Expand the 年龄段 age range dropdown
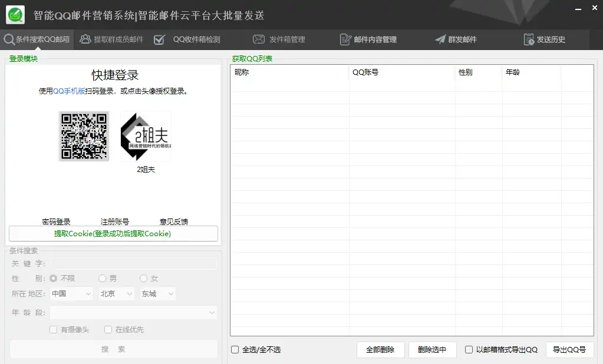Screen dimensions: 603x364 (x=133, y=313)
